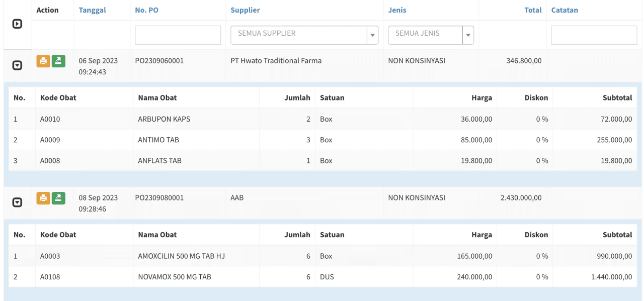Viewport: 644px width, 301px height.
Task: Sort by Jenis column header
Action: 397,10
